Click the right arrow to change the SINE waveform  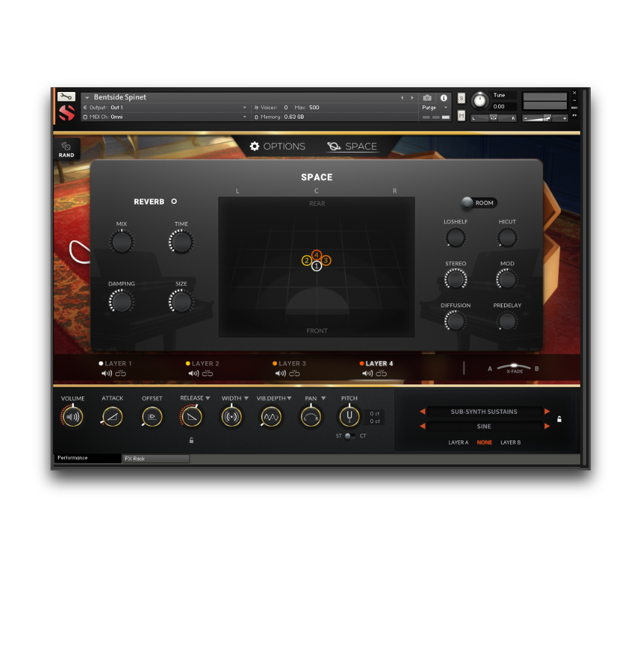pyautogui.click(x=547, y=426)
